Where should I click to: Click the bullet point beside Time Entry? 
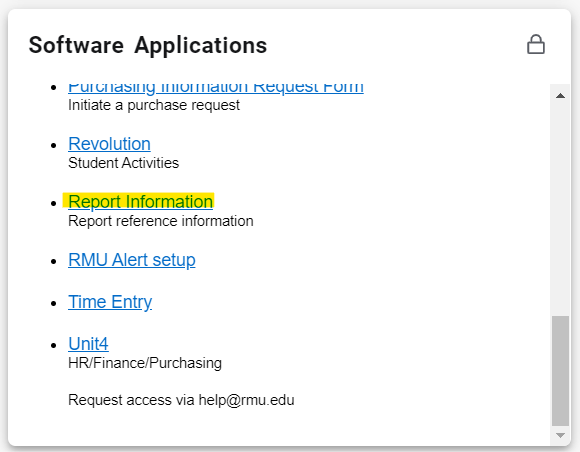click(54, 303)
